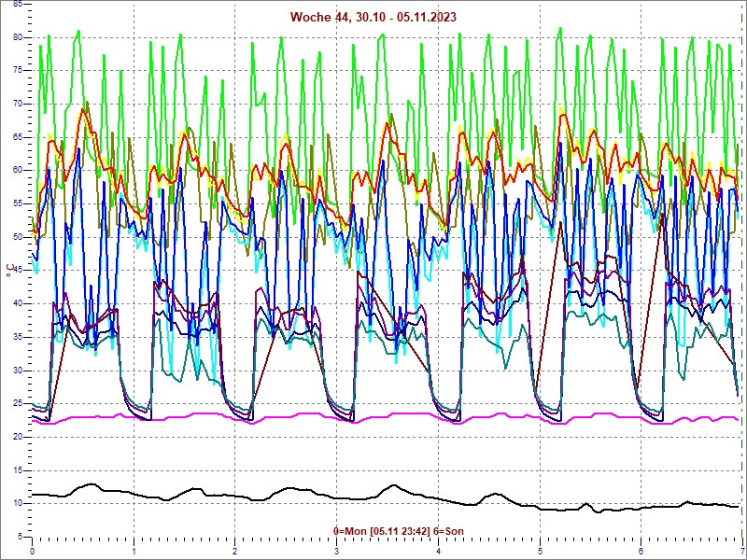
Task: Click the "2" day label on the horizontal axis
Action: coord(235,552)
